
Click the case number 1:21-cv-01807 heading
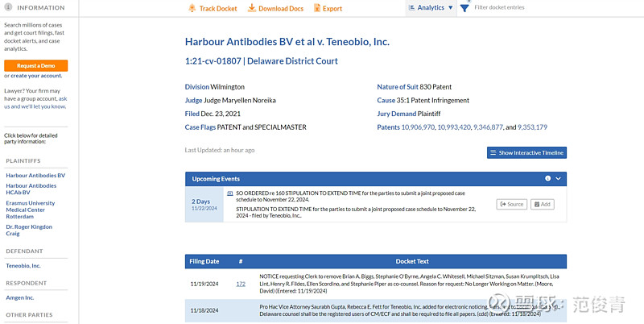pos(261,61)
